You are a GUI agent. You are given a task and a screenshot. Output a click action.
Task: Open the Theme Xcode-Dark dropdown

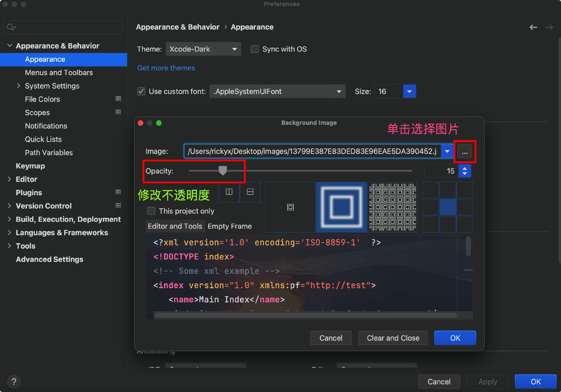click(203, 49)
